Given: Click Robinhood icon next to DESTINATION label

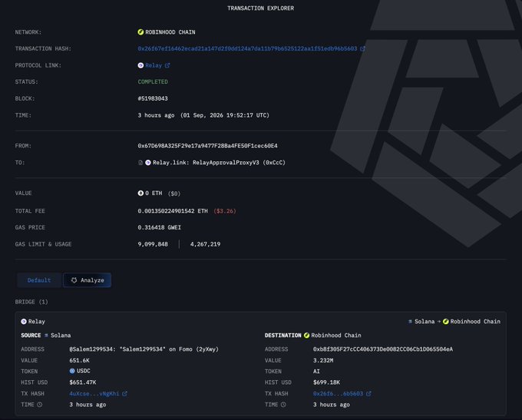Looking at the screenshot, I should point(306,336).
